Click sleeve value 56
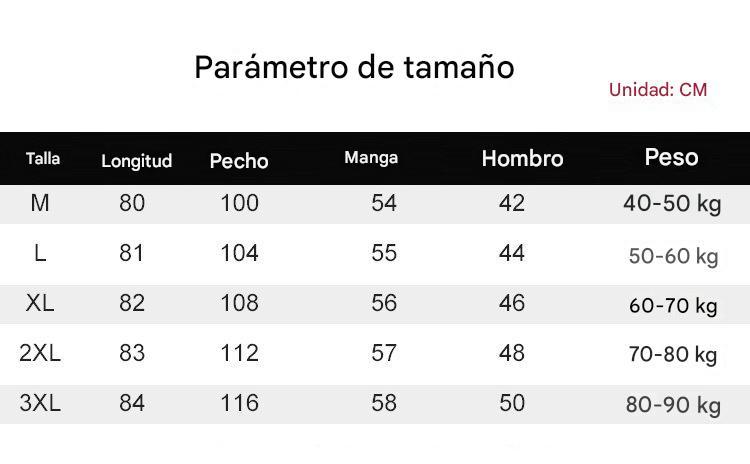Viewport: 750px width, 464px height. [384, 303]
